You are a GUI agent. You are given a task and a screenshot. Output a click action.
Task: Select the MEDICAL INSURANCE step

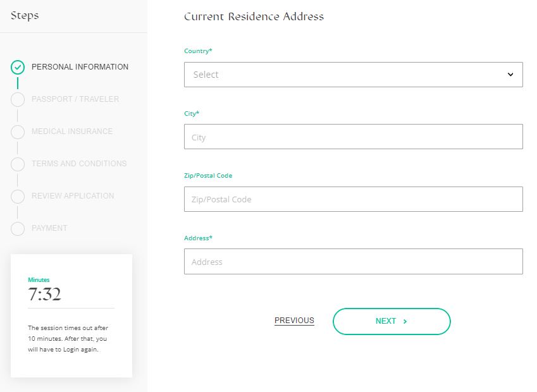[72, 132]
